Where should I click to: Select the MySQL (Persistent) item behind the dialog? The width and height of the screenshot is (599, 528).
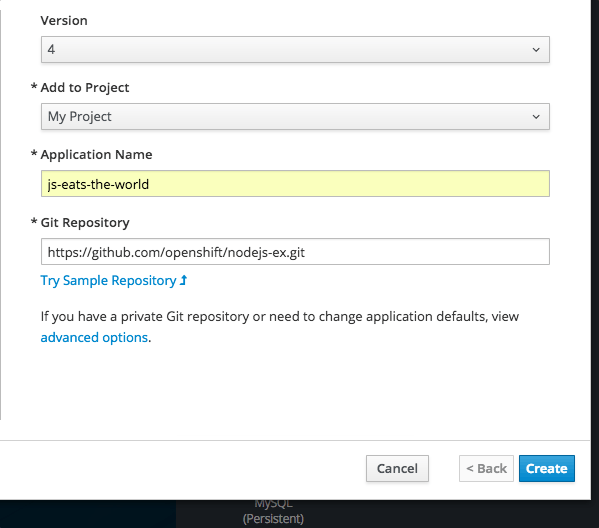[x=274, y=512]
